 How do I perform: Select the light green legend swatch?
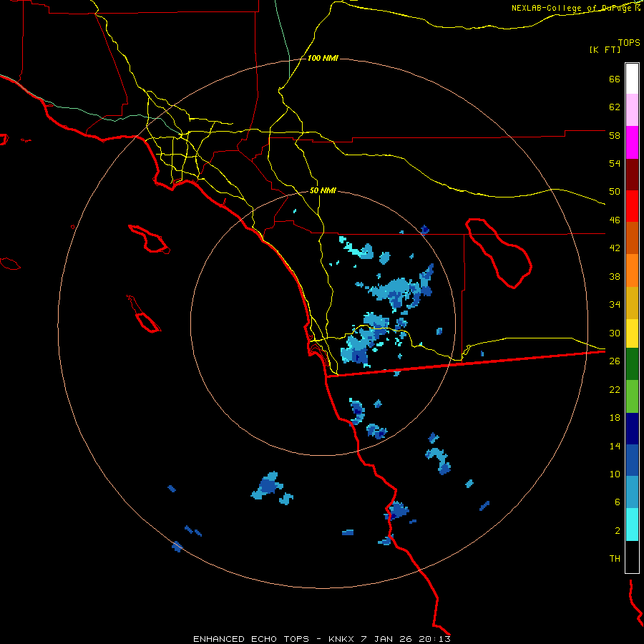[x=632, y=396]
